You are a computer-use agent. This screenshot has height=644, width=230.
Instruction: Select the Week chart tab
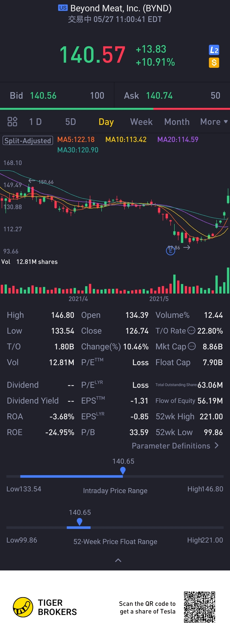point(141,122)
